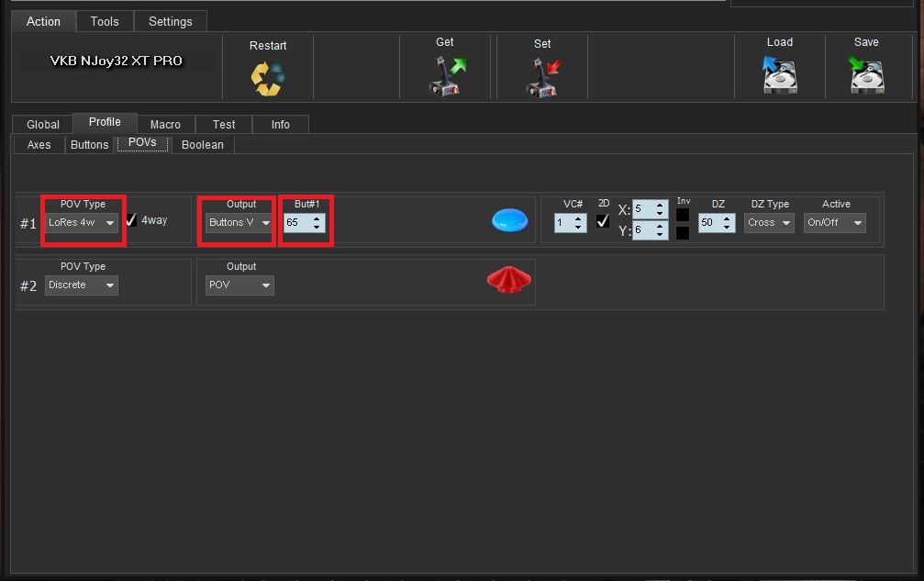
Task: Click the Set joystick icon
Action: (542, 77)
